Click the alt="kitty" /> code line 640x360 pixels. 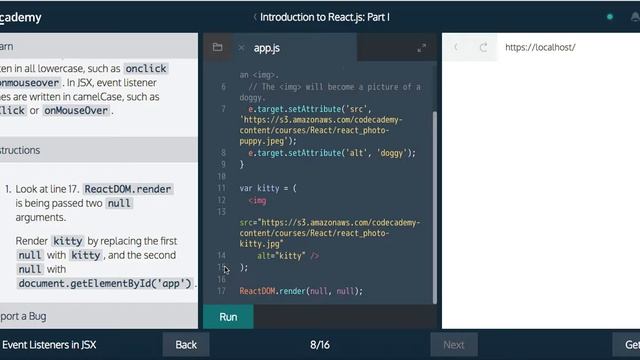click(x=288, y=256)
